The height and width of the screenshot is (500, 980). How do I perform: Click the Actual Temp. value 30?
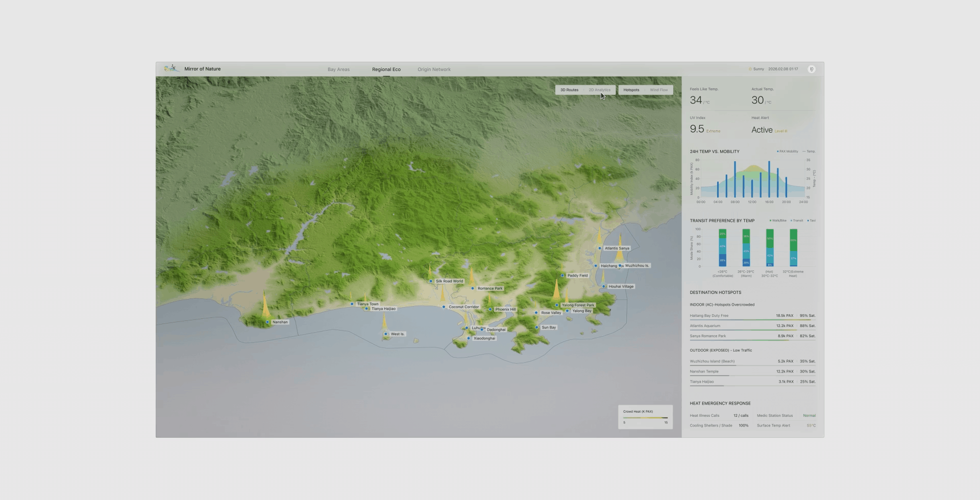[x=757, y=101]
